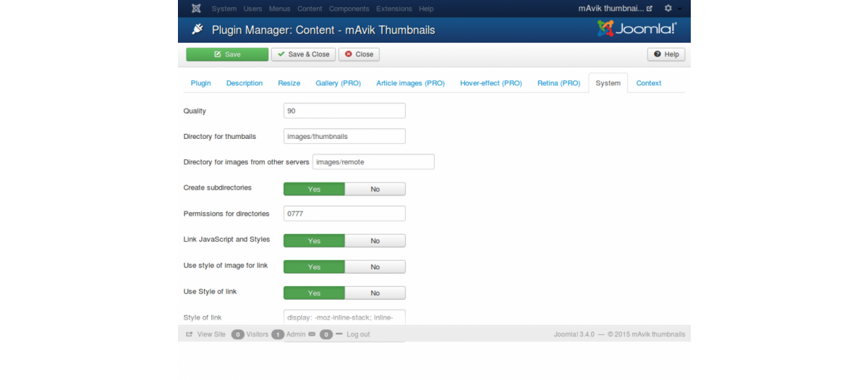Open the Extensions menu

pos(393,9)
